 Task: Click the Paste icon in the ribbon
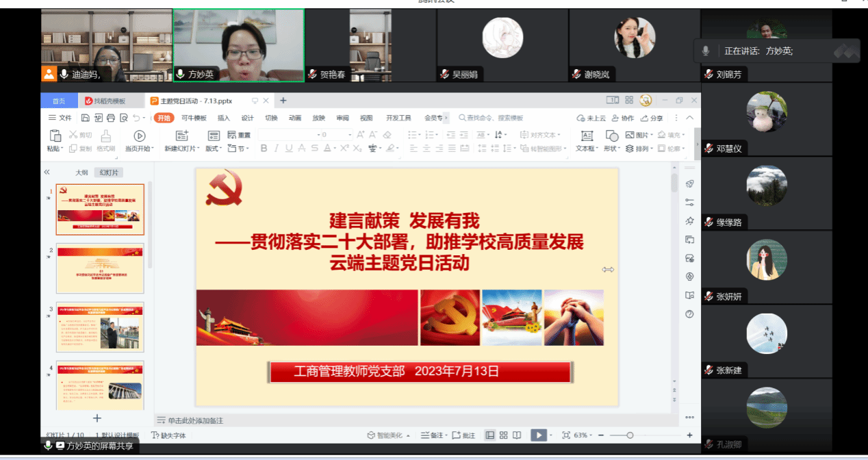coord(54,136)
